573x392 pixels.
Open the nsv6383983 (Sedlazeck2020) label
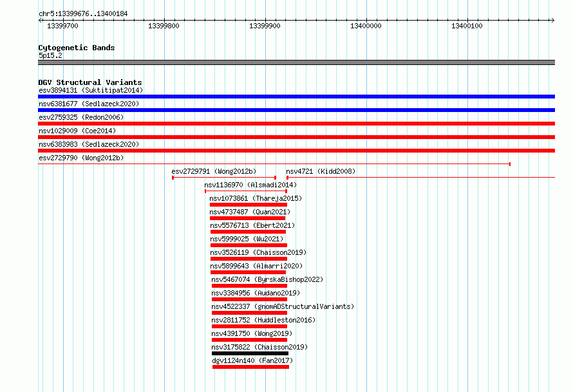click(x=89, y=144)
